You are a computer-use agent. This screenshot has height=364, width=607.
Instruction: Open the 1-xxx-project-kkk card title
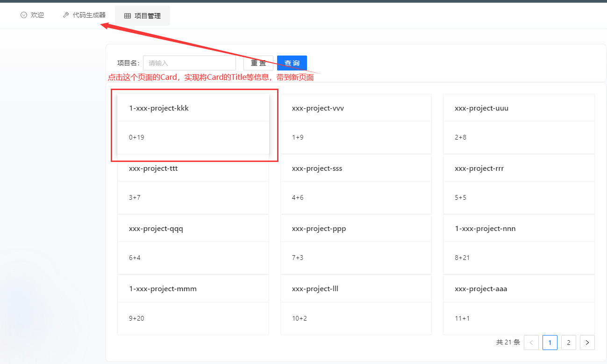[x=159, y=108]
